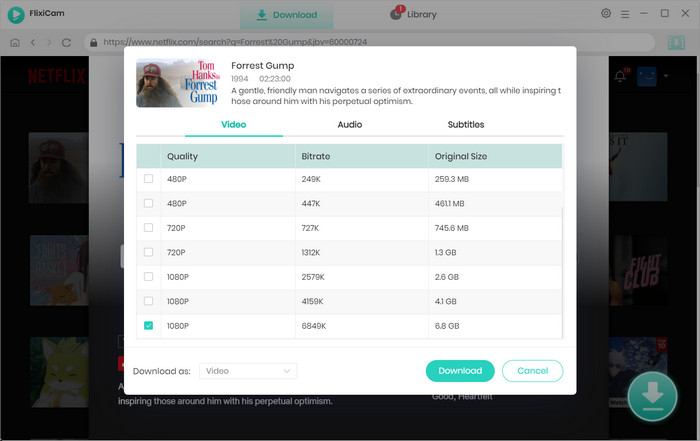Viewport: 700px width, 441px height.
Task: Check the 1080P 2579K quality row
Action: 148,277
